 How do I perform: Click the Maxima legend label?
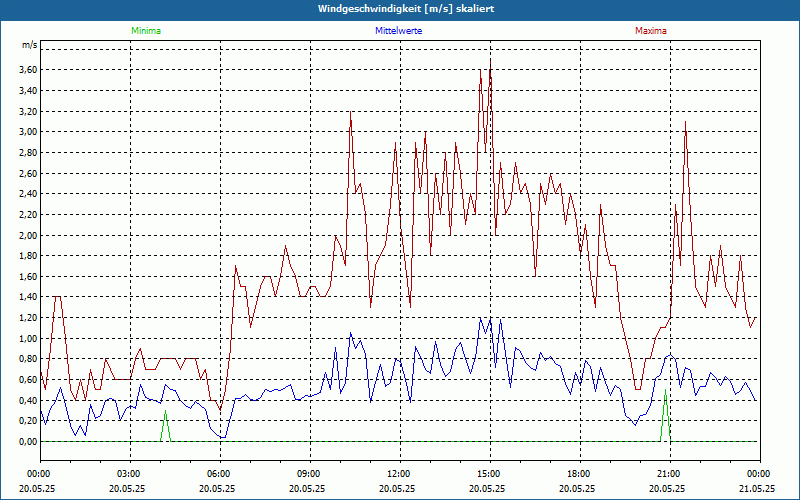[x=651, y=31]
